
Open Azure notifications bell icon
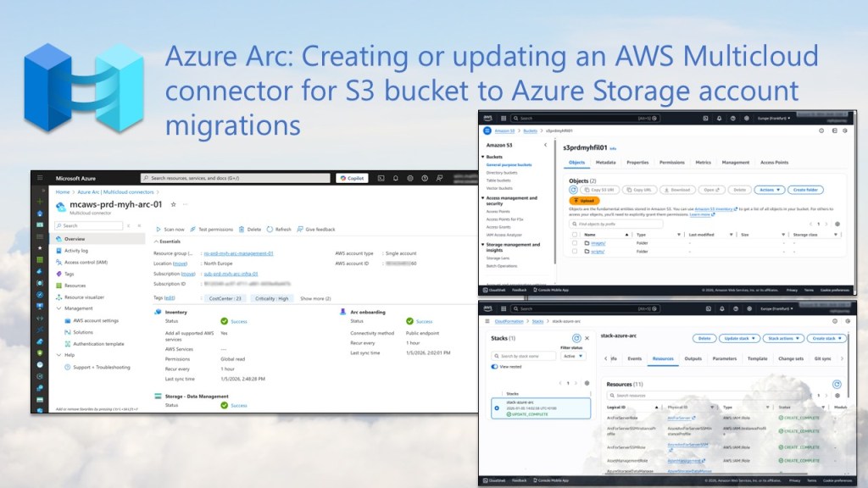tap(396, 178)
